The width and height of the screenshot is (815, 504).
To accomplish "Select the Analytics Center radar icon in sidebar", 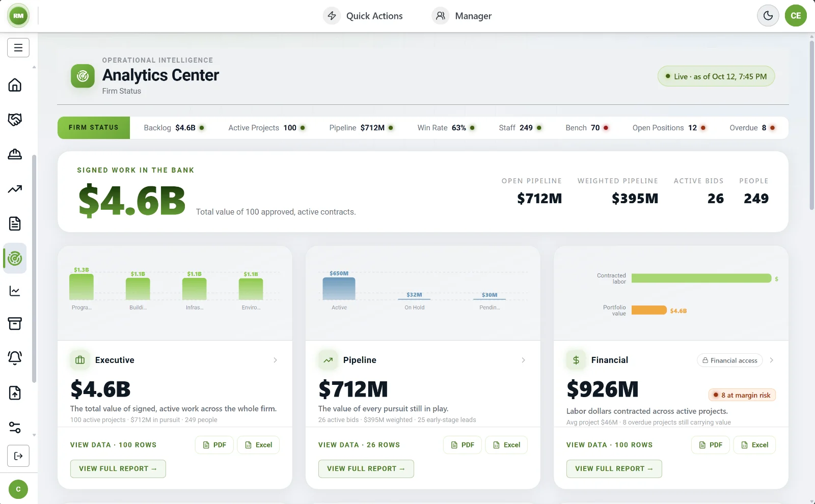I will point(15,258).
